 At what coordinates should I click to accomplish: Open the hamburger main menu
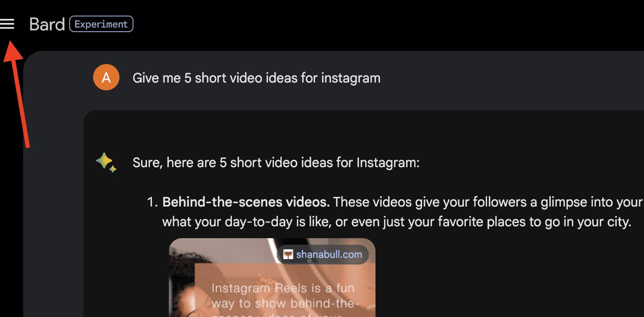pos(7,24)
